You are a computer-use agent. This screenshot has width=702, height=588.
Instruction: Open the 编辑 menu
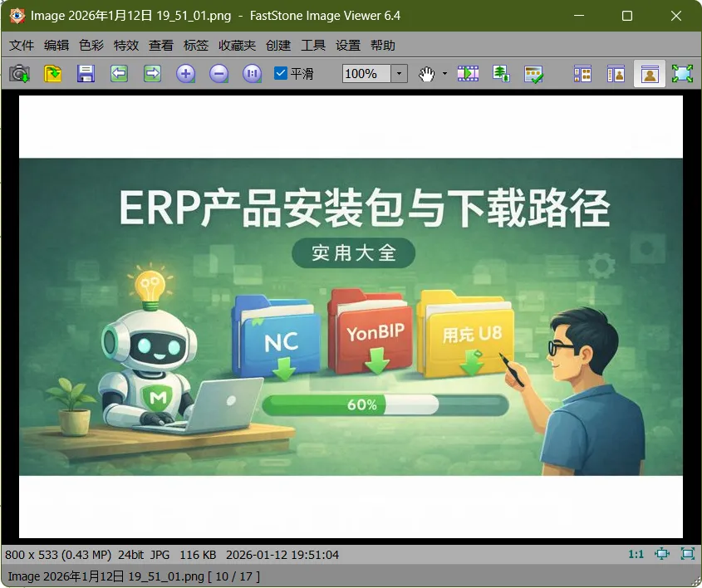(x=56, y=45)
